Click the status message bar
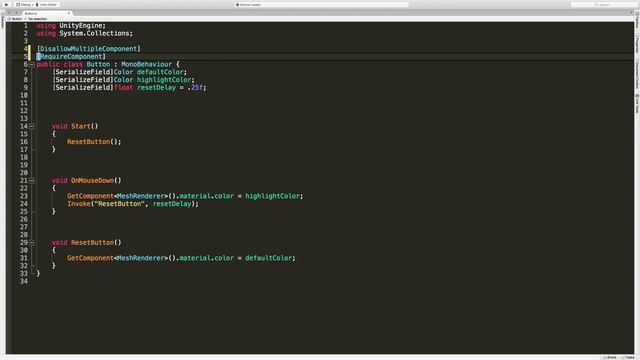 (321, 4)
